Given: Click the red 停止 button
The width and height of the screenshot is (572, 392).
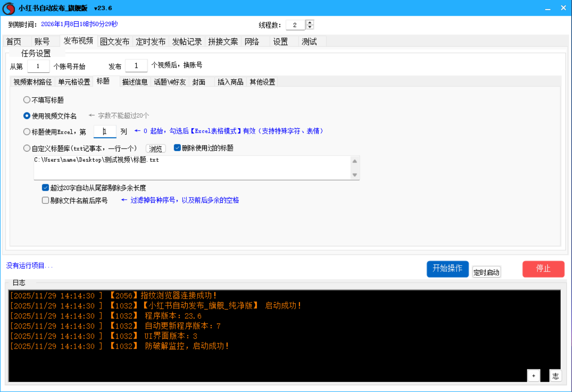Looking at the screenshot, I should coord(543,269).
